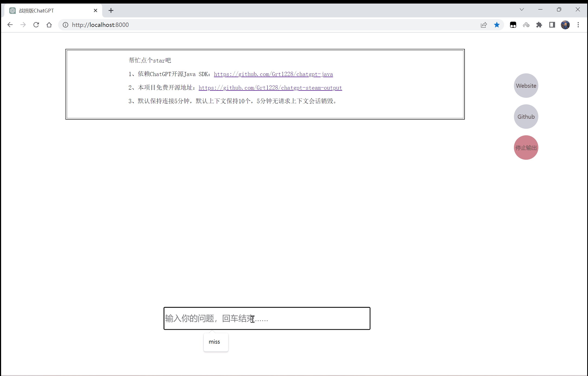
Task: Toggle the bookmark star
Action: (x=497, y=25)
